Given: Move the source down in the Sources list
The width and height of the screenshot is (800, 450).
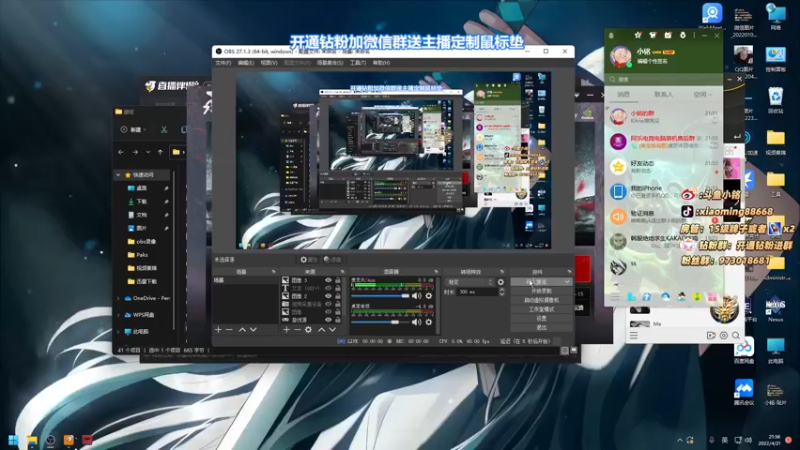Looking at the screenshot, I should (x=333, y=330).
